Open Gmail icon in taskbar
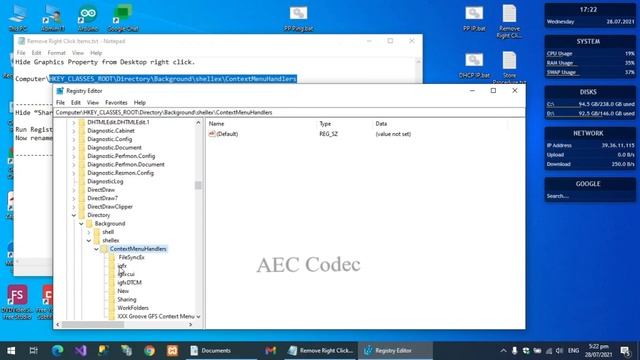The height and width of the screenshot is (360, 640). click(270, 350)
